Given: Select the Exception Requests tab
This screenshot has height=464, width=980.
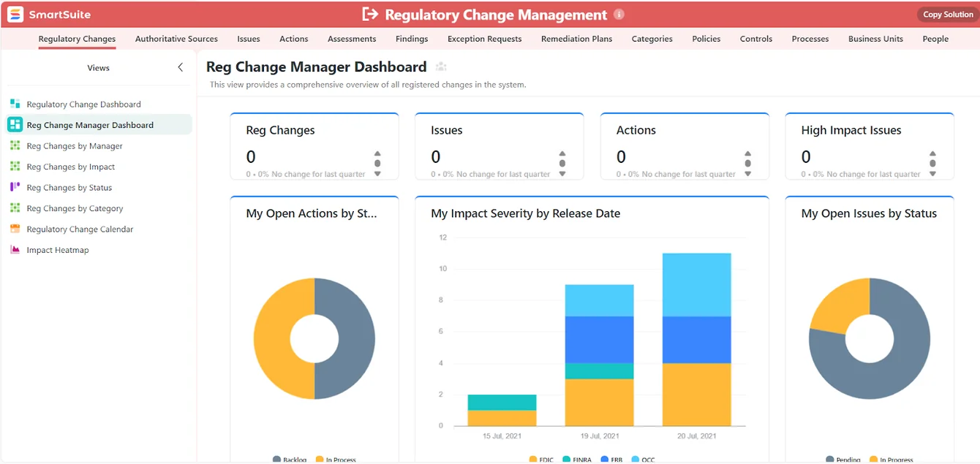Looking at the screenshot, I should (485, 39).
